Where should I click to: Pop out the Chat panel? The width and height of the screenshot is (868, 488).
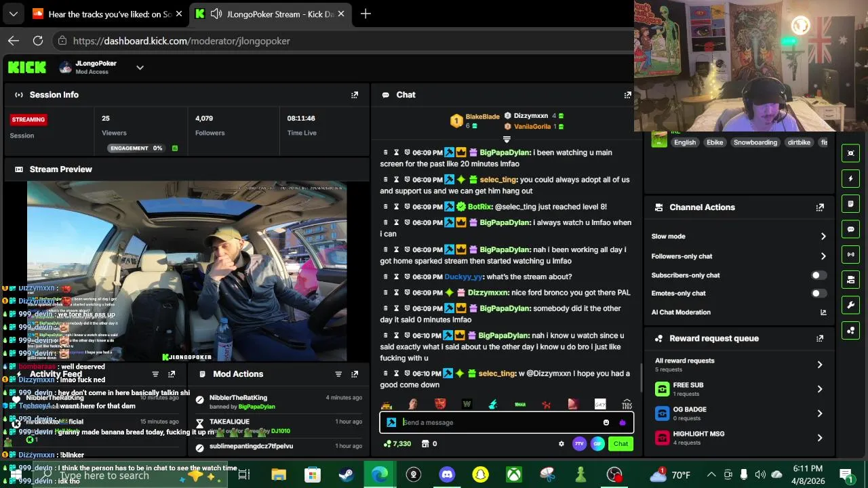click(627, 95)
